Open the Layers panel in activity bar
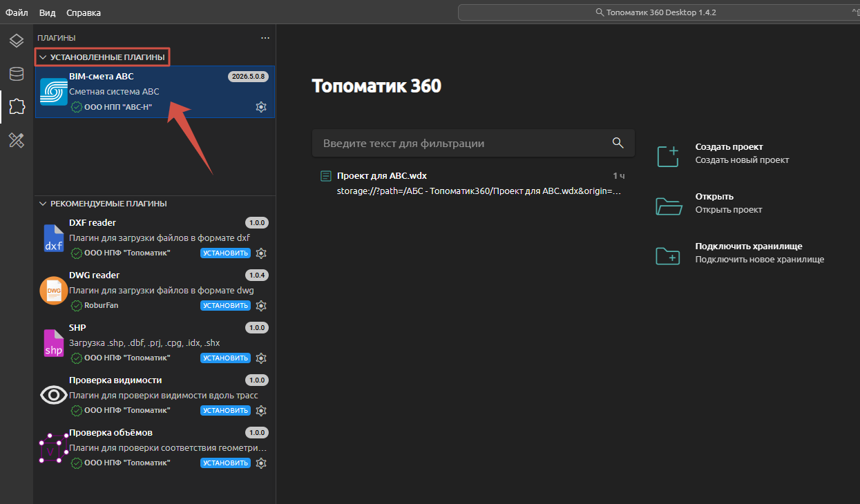Viewport: 860px width, 504px height. [17, 40]
